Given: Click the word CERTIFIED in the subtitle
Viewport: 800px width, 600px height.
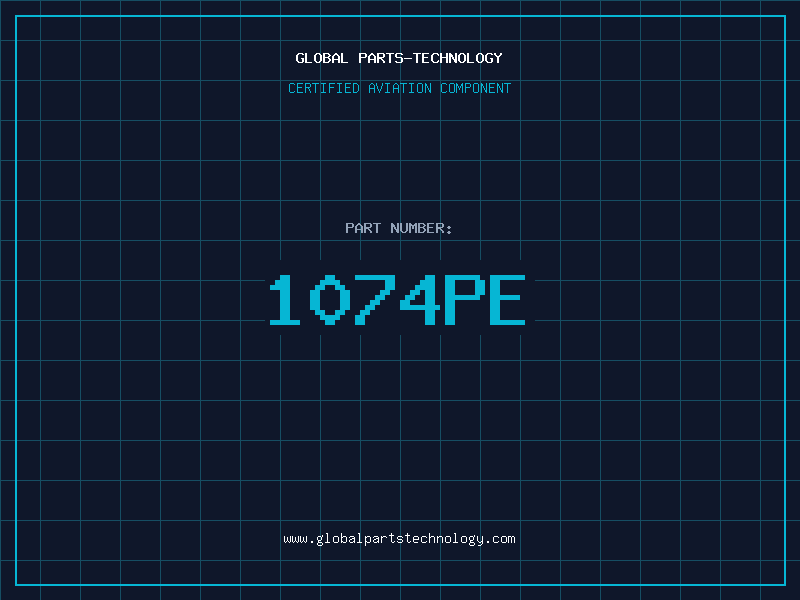Looking at the screenshot, I should tap(324, 88).
